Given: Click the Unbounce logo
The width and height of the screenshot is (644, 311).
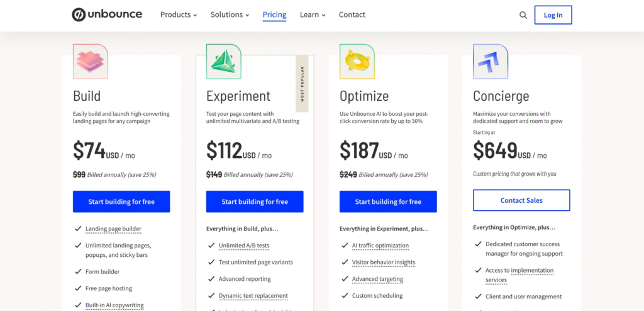Looking at the screenshot, I should pyautogui.click(x=107, y=14).
